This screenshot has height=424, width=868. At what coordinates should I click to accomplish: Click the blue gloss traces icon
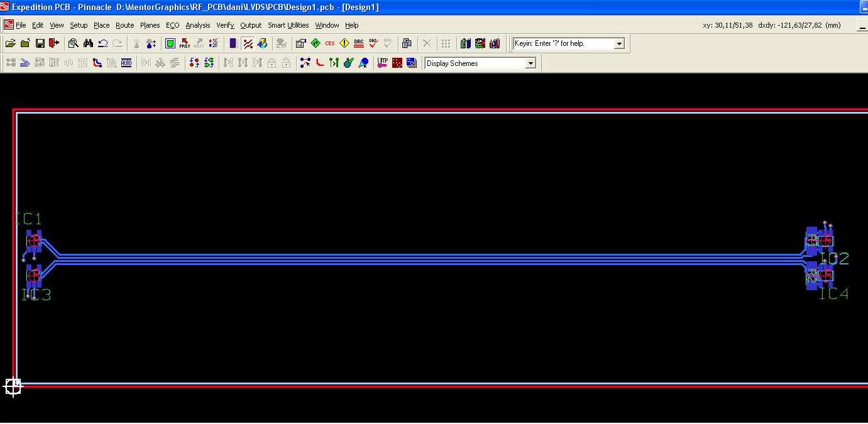click(25, 63)
